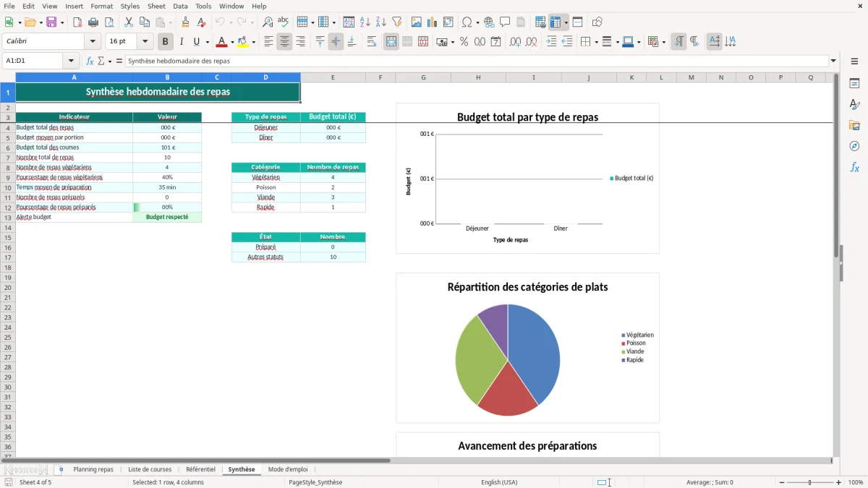Click zoom out minus button
The image size is (868, 488).
(781, 482)
